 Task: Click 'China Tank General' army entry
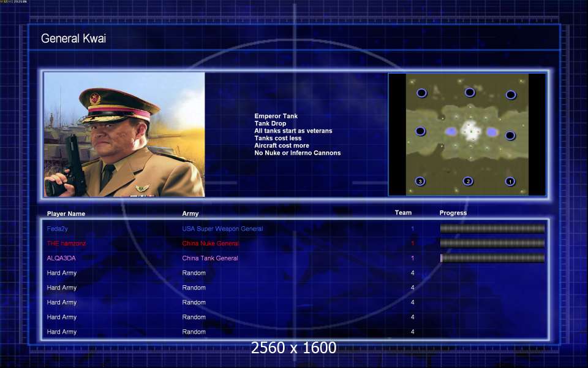click(x=210, y=258)
